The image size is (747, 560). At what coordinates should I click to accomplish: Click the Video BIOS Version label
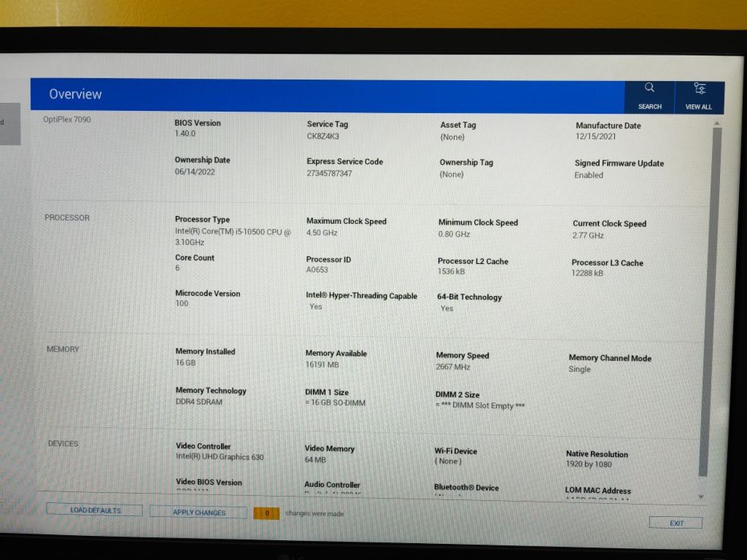[209, 482]
